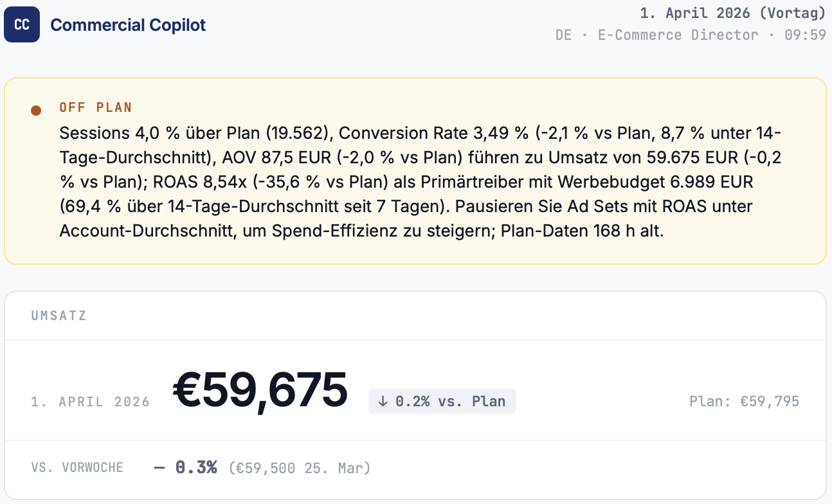Click the VS. VORWOCHE label
Viewport: 832px width, 504px height.
(x=77, y=467)
